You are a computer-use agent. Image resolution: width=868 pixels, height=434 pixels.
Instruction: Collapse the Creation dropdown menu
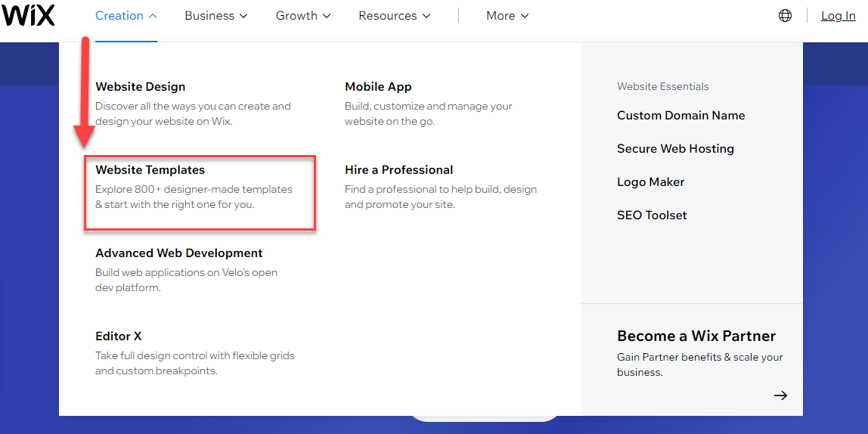pyautogui.click(x=126, y=16)
